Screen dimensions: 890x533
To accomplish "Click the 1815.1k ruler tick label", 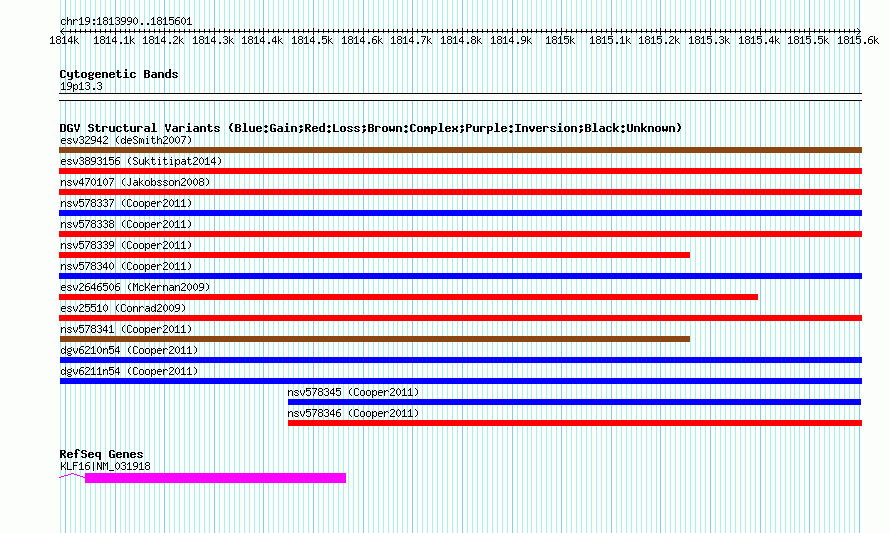I will click(610, 40).
